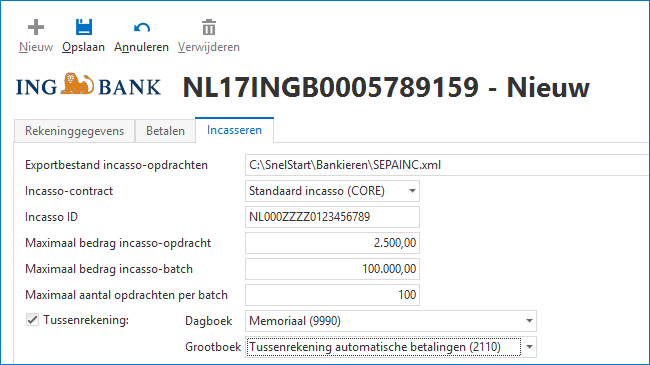Click the Standaard incasso (CORE) combo box
This screenshot has height=365, width=650.
332,191
